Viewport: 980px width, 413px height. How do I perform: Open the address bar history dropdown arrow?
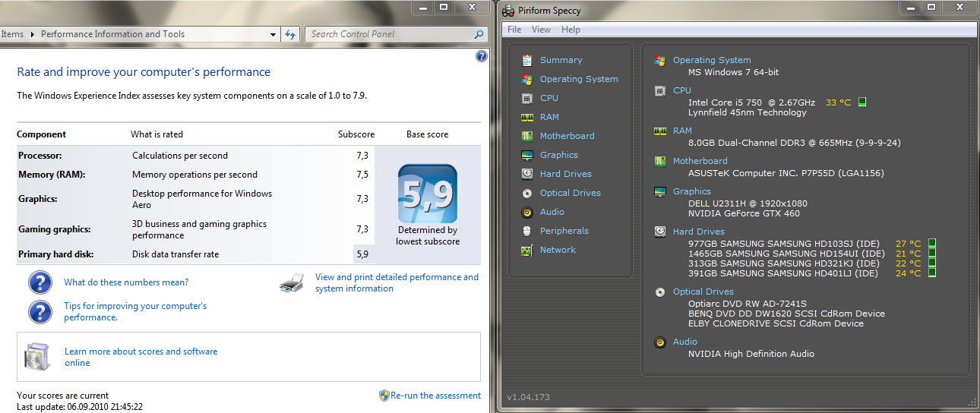coord(273,34)
